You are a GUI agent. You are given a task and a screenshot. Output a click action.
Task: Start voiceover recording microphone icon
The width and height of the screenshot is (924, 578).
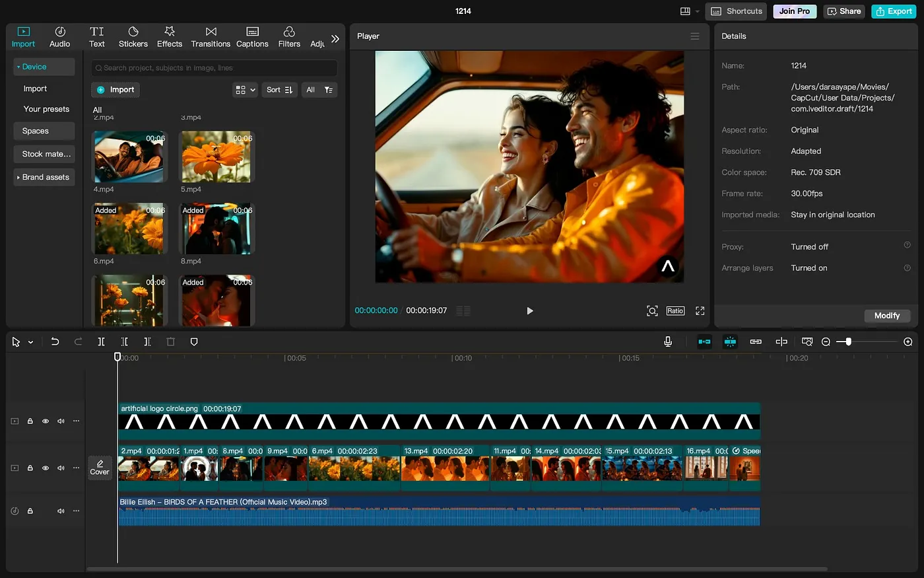click(668, 342)
